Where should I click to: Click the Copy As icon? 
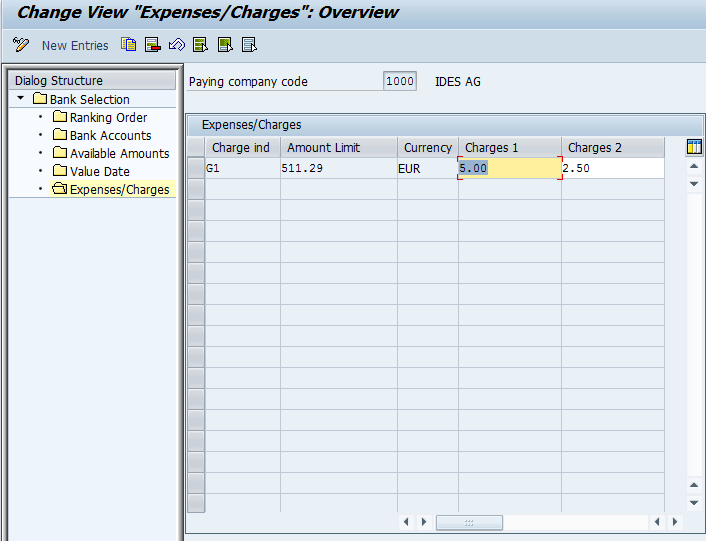pos(129,45)
